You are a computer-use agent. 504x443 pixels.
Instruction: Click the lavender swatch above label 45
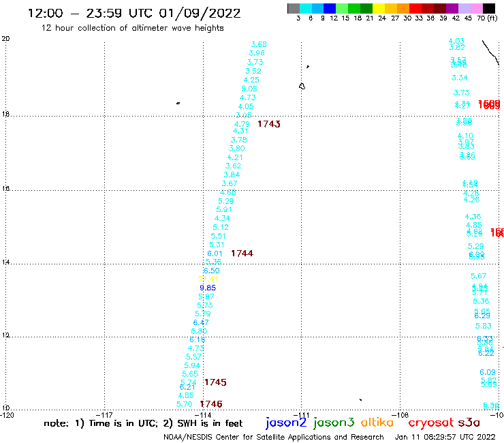tap(464, 8)
